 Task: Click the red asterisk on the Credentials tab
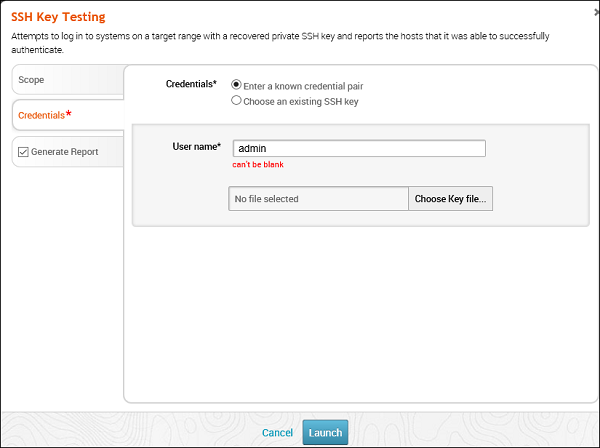(x=68, y=115)
